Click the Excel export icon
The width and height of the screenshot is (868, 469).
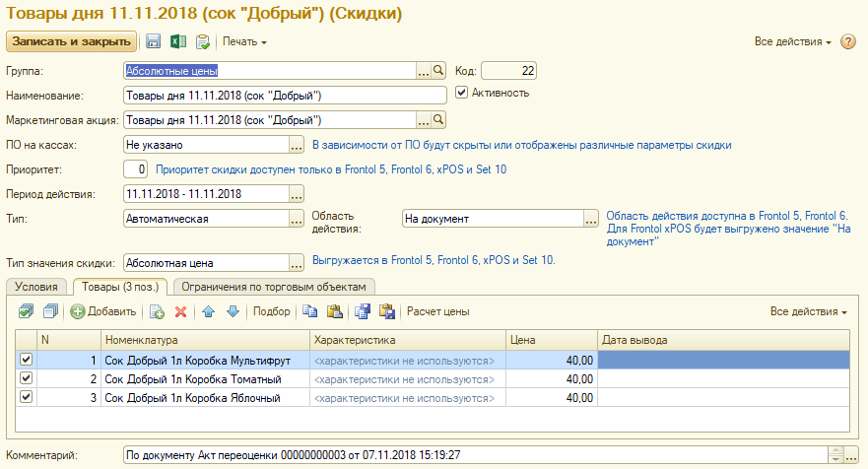tap(178, 41)
